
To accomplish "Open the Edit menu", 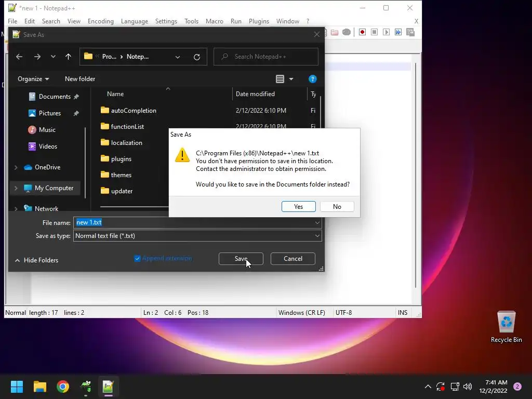I will [x=30, y=21].
